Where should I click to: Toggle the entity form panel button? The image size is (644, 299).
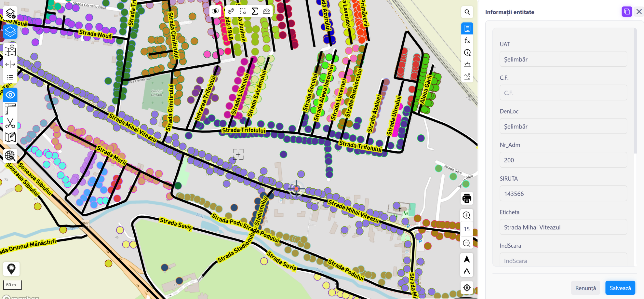(467, 28)
